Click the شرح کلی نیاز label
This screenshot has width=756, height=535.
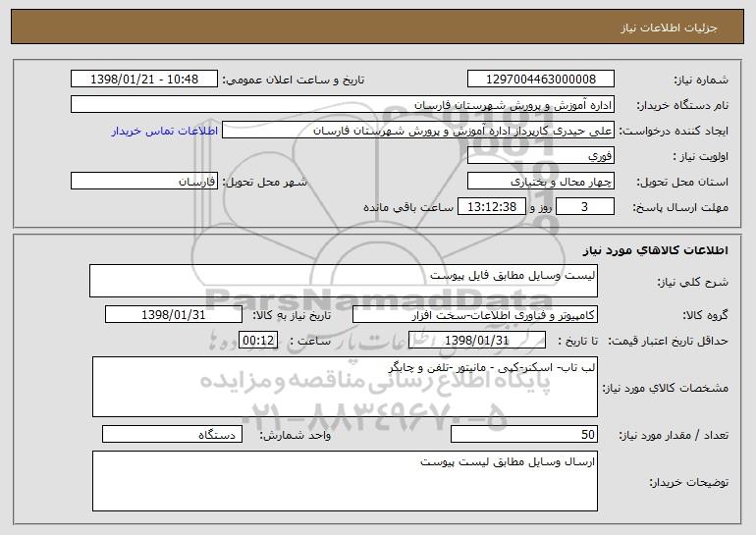coord(693,282)
